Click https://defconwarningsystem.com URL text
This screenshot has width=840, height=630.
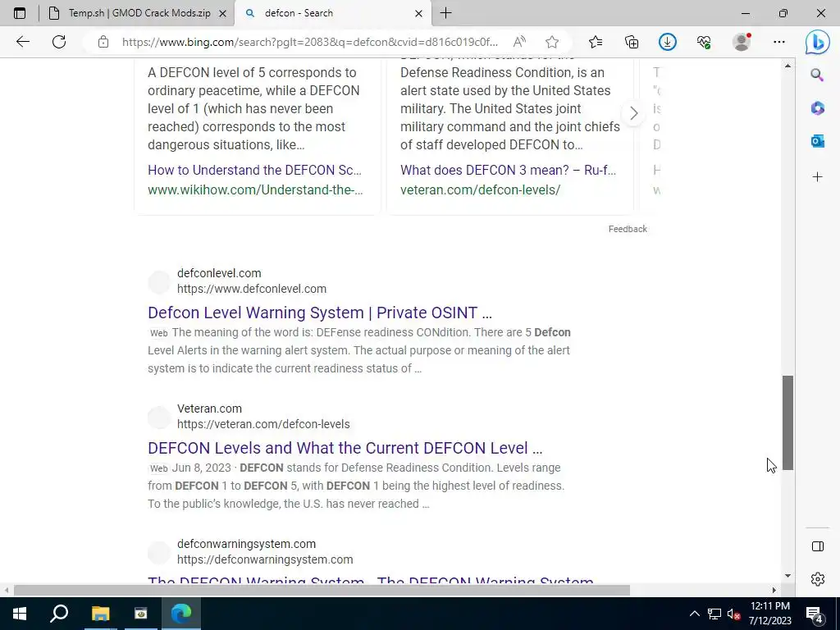click(x=265, y=559)
